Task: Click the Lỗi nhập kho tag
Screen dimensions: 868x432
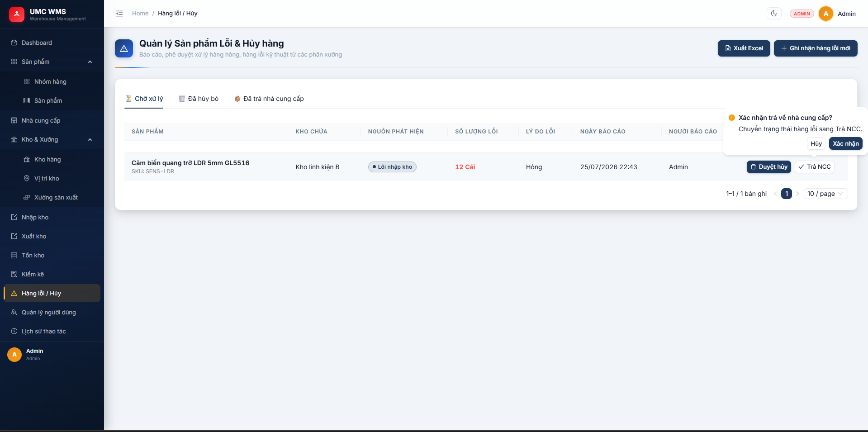Action: pyautogui.click(x=392, y=167)
